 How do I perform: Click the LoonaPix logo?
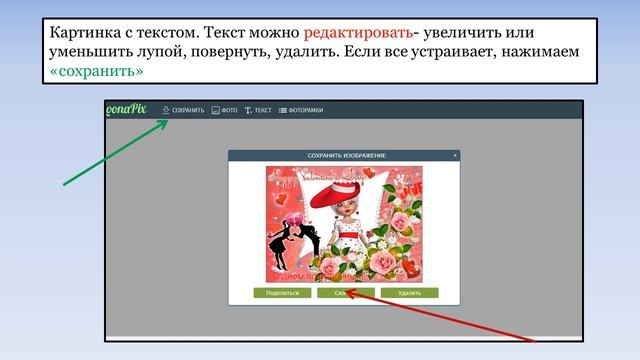[x=126, y=109]
